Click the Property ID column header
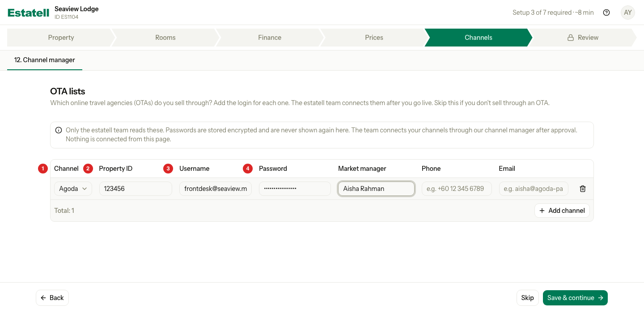 [x=116, y=169]
